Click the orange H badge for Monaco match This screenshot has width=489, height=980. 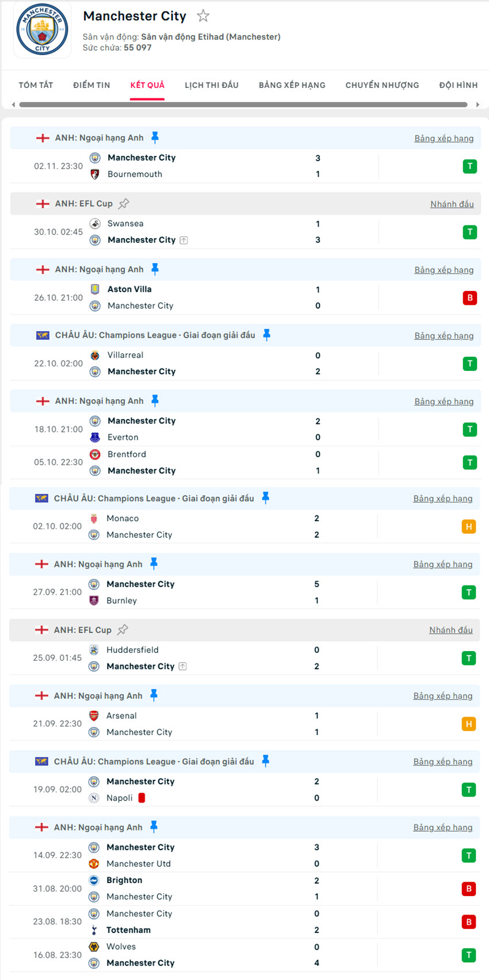pos(468,527)
